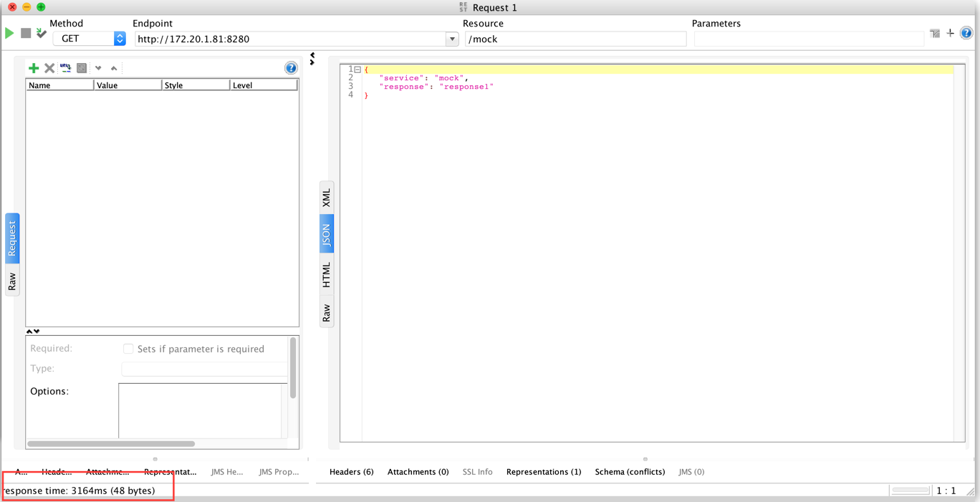
Task: Close Request 1 window red button
Action: pyautogui.click(x=12, y=7)
